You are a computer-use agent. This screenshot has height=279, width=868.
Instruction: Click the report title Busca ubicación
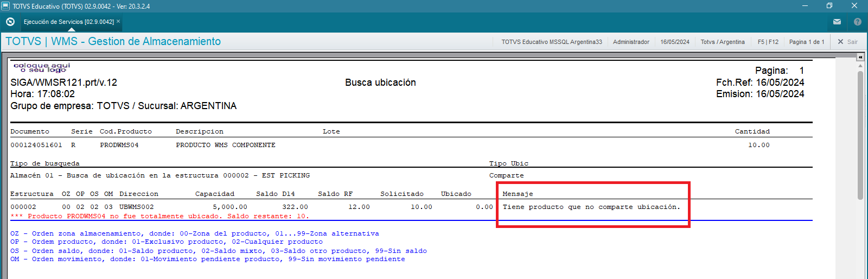point(380,83)
